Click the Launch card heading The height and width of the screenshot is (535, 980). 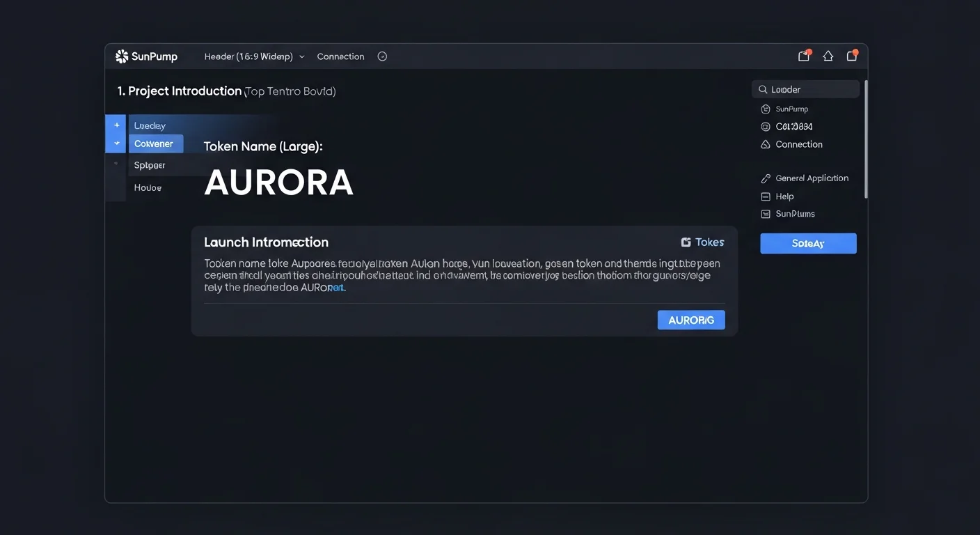pos(266,242)
